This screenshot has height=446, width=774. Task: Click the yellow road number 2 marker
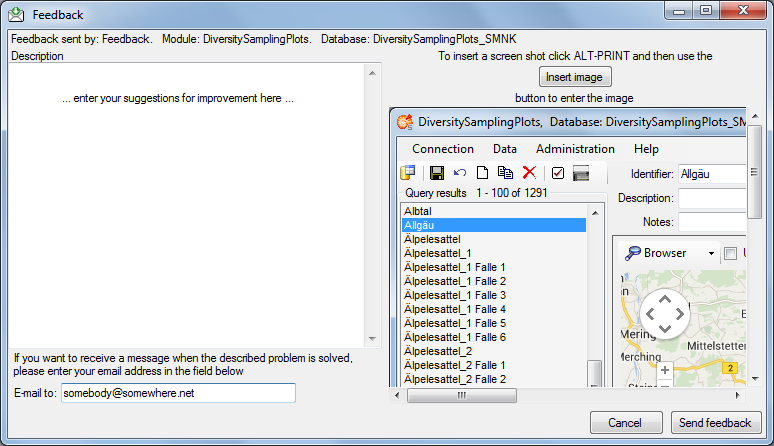(x=730, y=368)
